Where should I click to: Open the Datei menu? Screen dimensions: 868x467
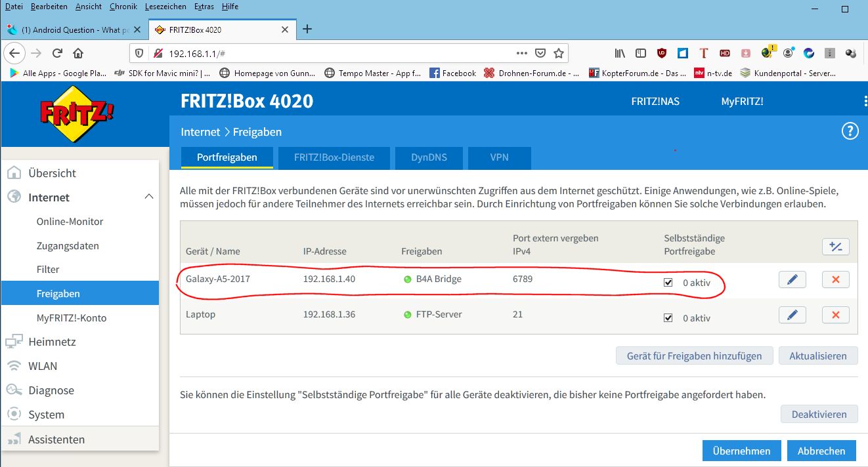pos(14,7)
